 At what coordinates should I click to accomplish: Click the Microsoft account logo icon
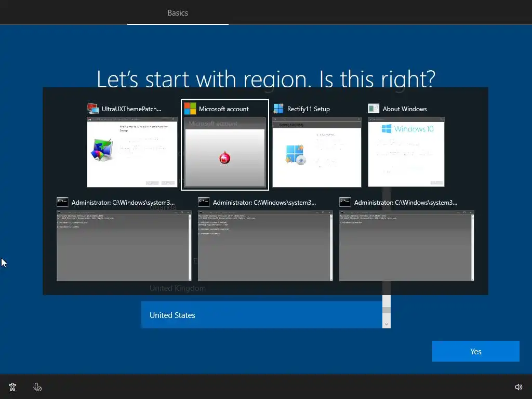tap(190, 109)
